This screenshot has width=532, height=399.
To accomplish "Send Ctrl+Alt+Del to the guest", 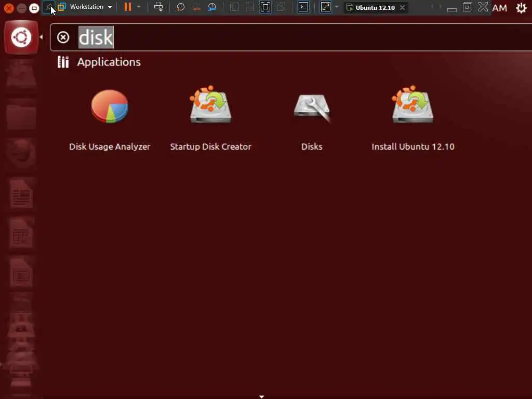I will 158,7.
